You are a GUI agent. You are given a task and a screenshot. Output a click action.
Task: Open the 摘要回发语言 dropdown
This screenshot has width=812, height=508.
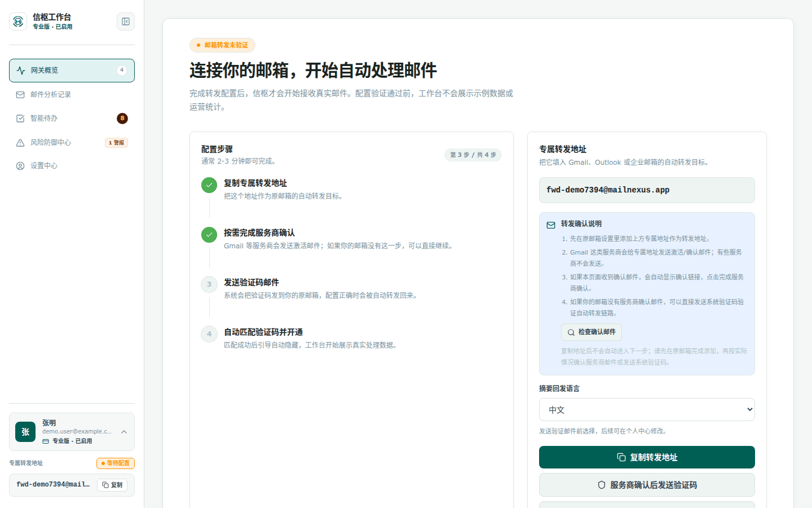click(647, 410)
